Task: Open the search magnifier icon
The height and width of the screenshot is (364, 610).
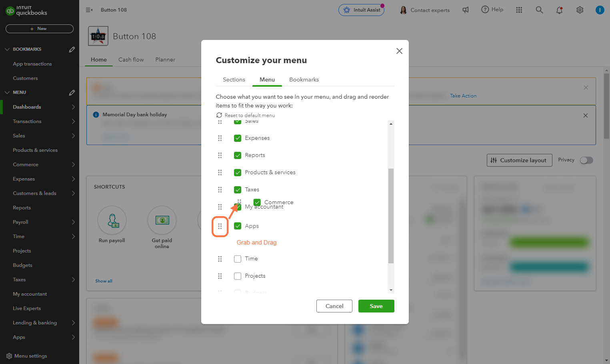Action: pyautogui.click(x=540, y=10)
